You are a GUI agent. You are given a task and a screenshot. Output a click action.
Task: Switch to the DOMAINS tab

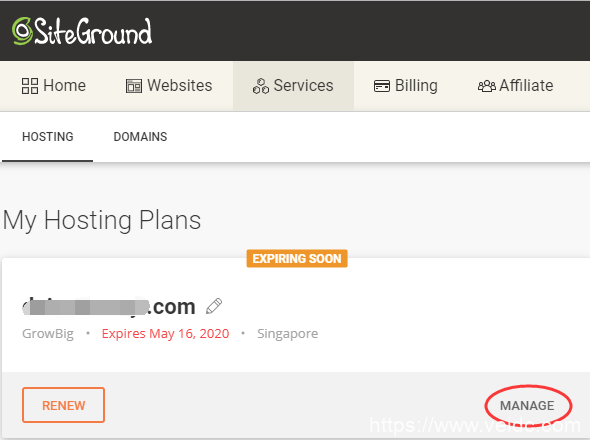[x=140, y=137]
